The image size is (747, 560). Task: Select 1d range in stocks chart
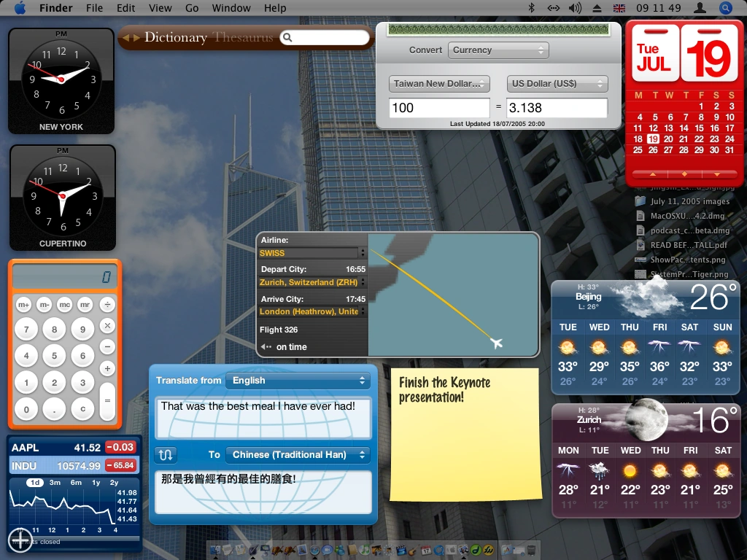(x=35, y=483)
